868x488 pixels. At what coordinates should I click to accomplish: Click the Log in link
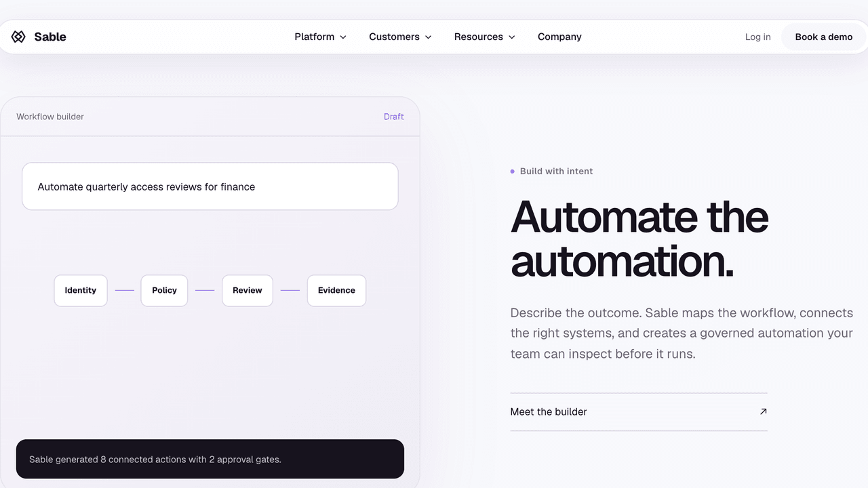click(x=757, y=37)
